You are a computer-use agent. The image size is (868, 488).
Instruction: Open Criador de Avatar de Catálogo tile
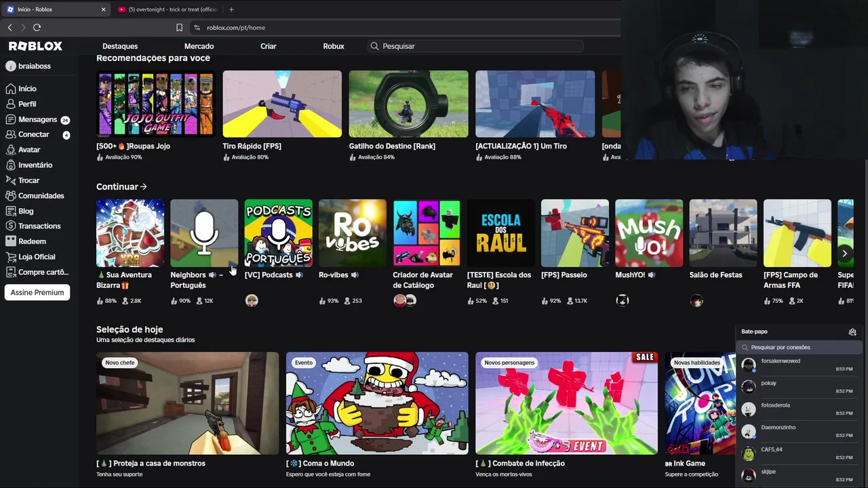427,233
